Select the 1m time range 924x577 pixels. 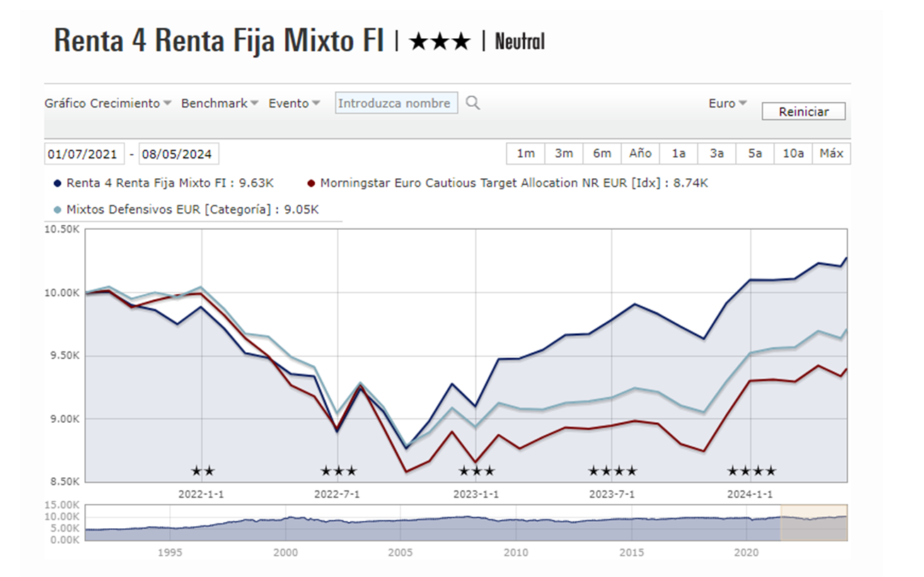(526, 153)
